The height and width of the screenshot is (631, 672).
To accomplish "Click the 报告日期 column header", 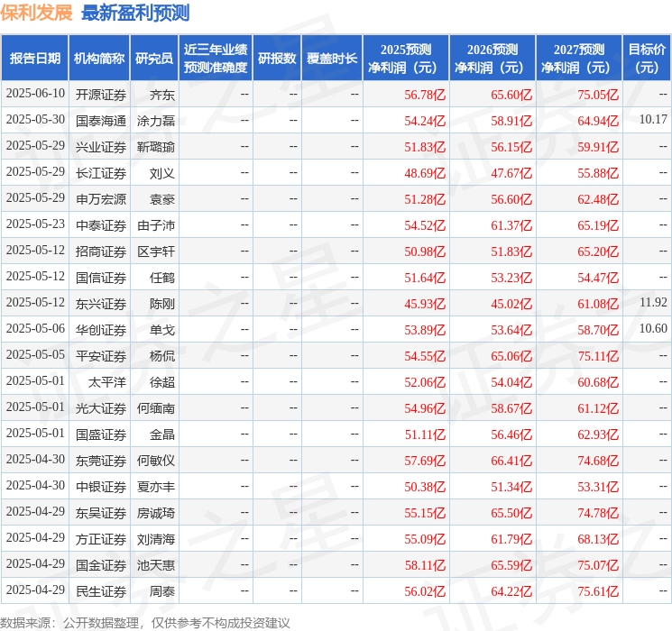I will [34, 58].
